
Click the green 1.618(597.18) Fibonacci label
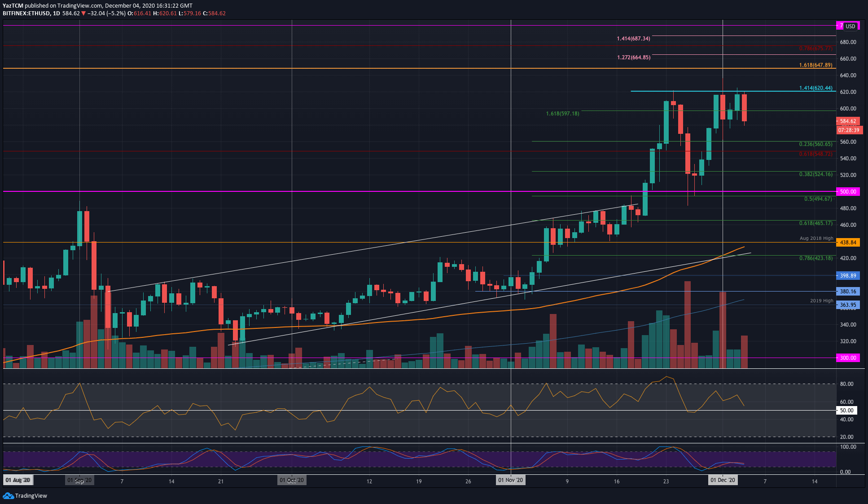click(x=562, y=114)
